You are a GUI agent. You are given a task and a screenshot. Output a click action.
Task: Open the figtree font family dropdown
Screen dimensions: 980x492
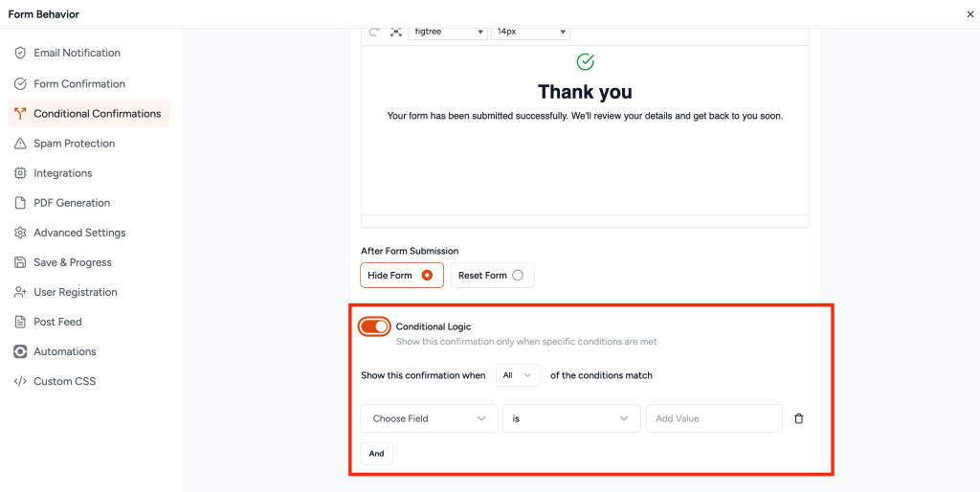[x=448, y=32]
